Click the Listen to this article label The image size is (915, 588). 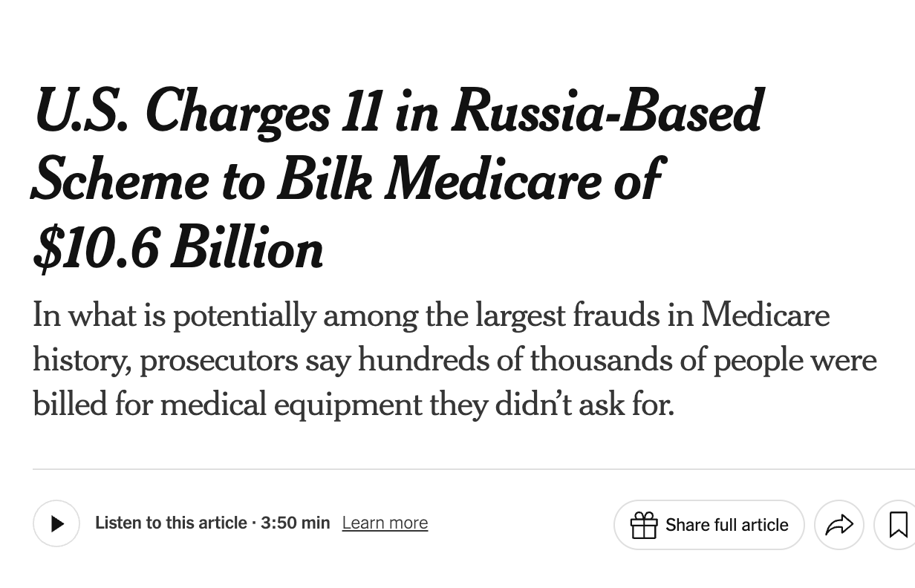(171, 523)
